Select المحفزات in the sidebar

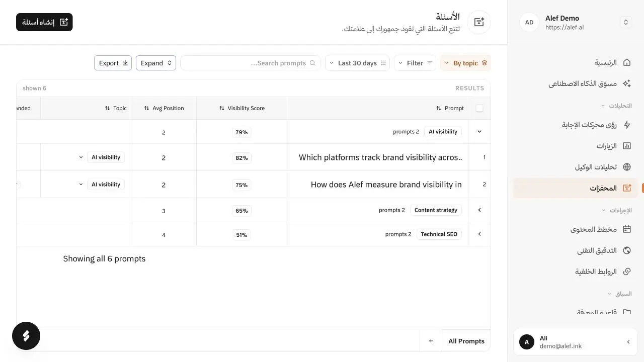[575, 188]
